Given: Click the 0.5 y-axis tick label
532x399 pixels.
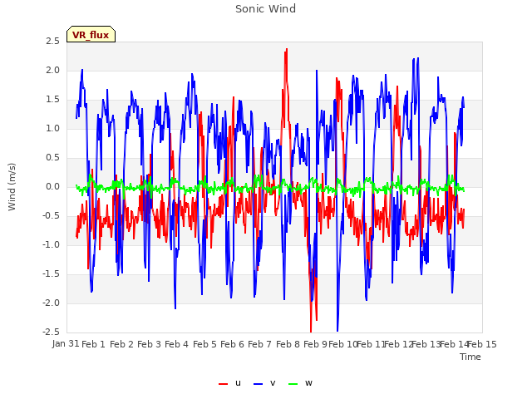Looking at the screenshot, I should coord(52,158).
